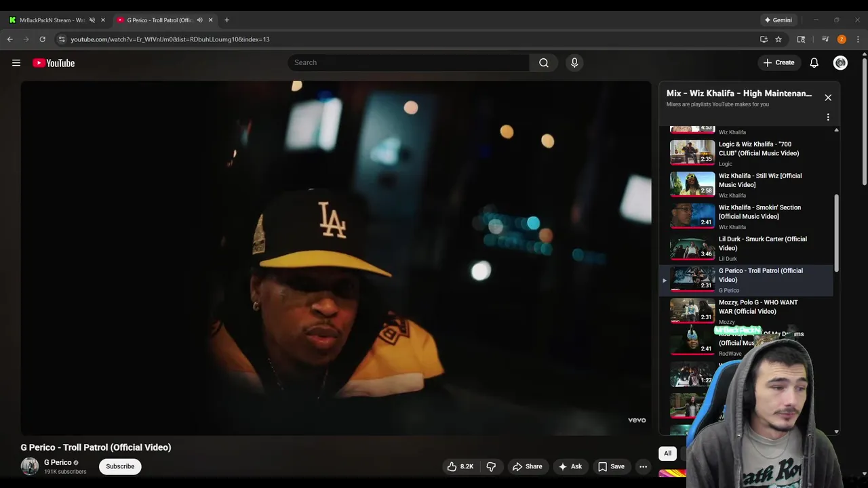Screen dimensions: 868x488
Task: Open the G Perico channel avatar
Action: [x=30, y=466]
